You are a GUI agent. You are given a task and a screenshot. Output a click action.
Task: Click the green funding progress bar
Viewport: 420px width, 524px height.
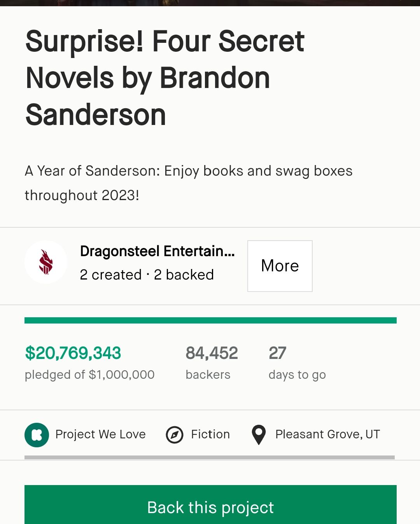pos(210,320)
